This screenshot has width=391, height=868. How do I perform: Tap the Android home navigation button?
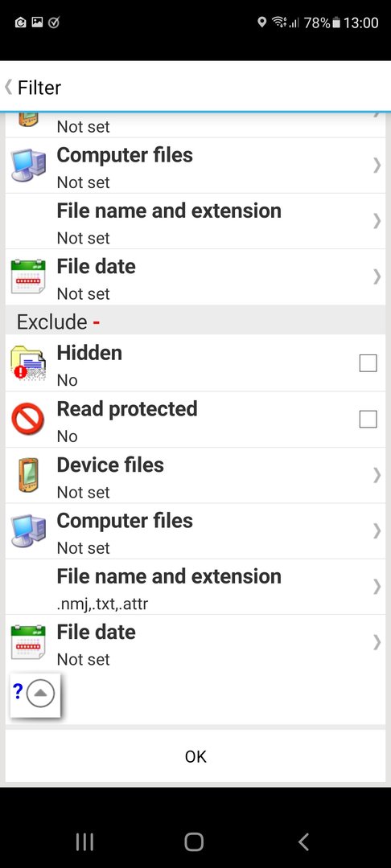(195, 842)
